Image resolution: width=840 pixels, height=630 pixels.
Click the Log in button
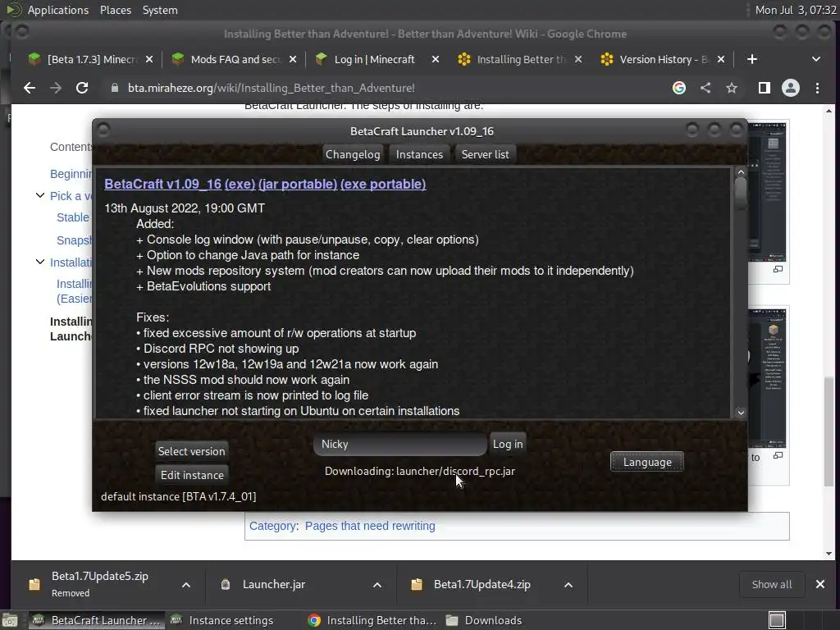click(508, 444)
